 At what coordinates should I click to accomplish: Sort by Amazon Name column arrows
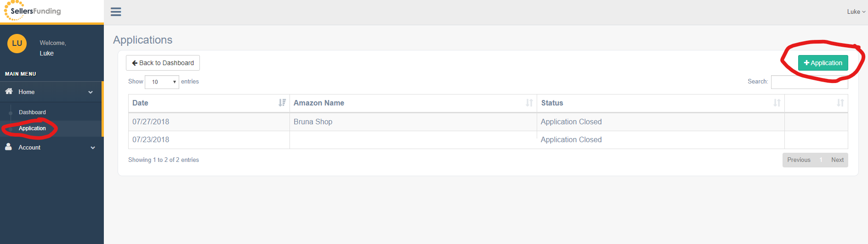coord(529,103)
